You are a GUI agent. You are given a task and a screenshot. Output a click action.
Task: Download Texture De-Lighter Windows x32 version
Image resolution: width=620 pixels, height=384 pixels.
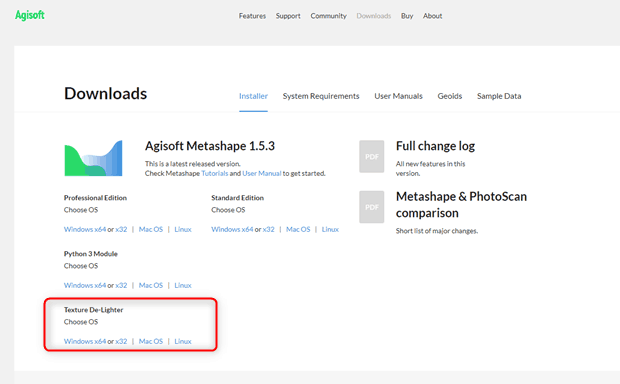coord(121,341)
